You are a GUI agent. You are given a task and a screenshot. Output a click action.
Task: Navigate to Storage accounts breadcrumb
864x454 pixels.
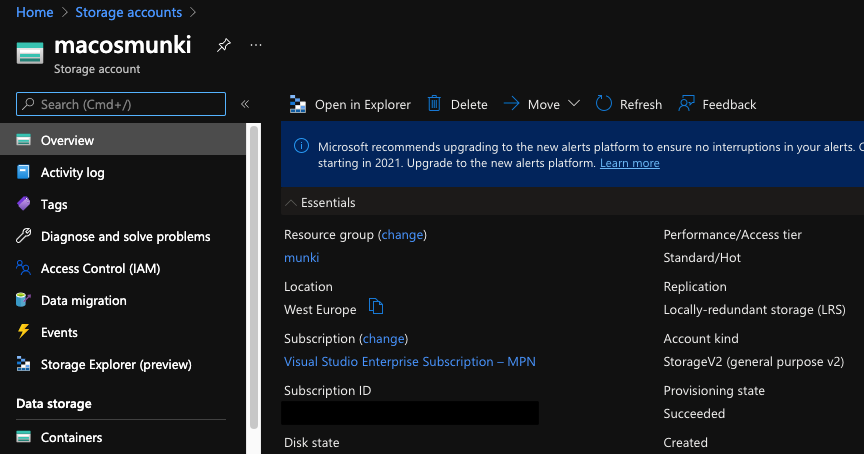[x=128, y=12]
